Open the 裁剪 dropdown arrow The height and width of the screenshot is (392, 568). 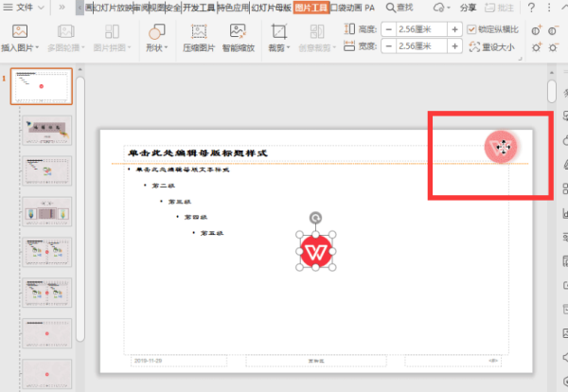289,47
